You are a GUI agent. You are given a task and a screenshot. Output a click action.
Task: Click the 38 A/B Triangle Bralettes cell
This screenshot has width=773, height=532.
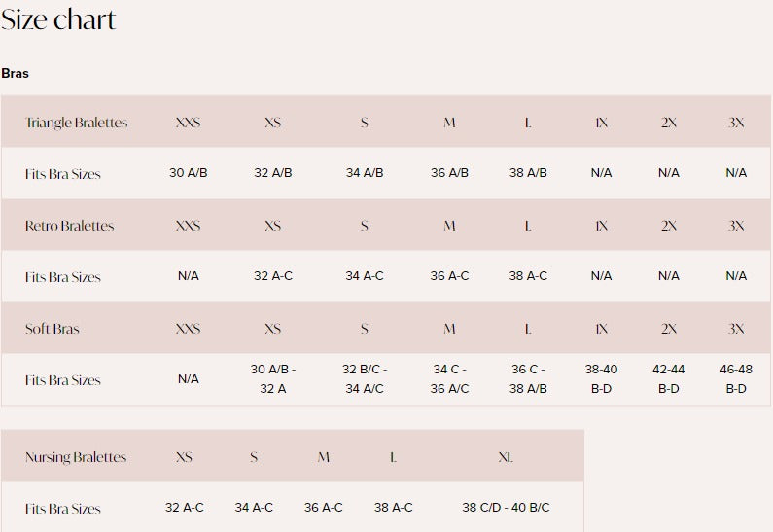click(528, 173)
